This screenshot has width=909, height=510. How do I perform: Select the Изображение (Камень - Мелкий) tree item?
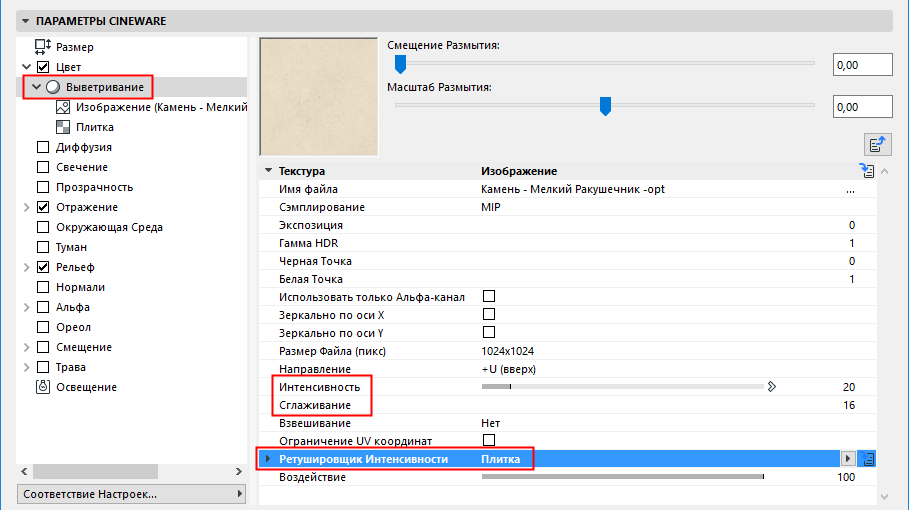[161, 107]
